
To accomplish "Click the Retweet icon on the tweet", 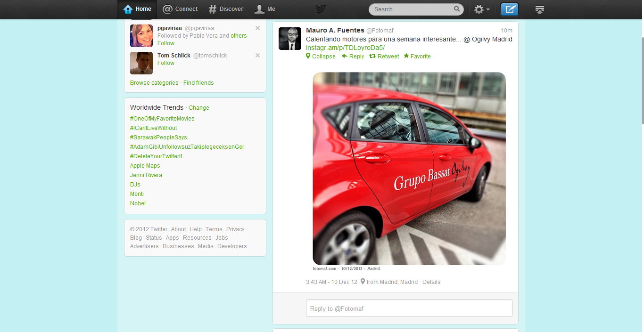I will pyautogui.click(x=372, y=56).
